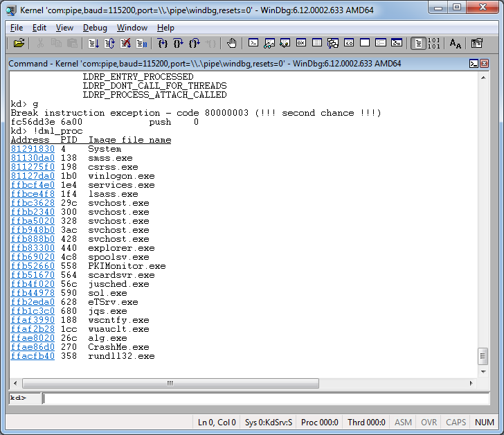Turn Source mode off (101 icon)
This screenshot has width=504, height=435.
(434, 43)
